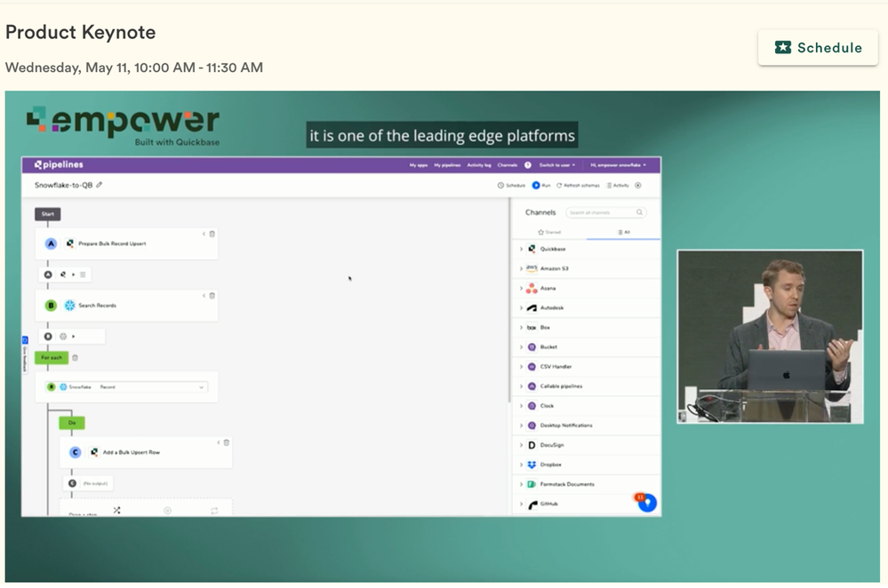Click the blue A step badge

(x=51, y=243)
